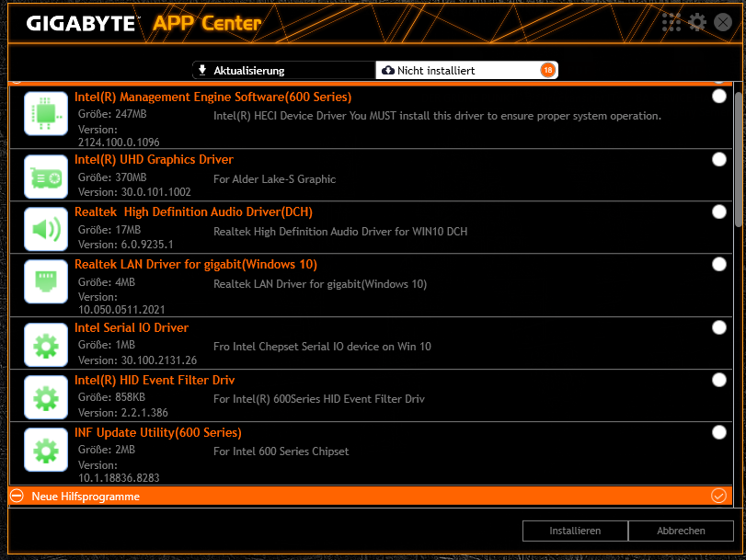Click the Installieren button
Viewport: 746px width, 560px height.
coord(575,531)
